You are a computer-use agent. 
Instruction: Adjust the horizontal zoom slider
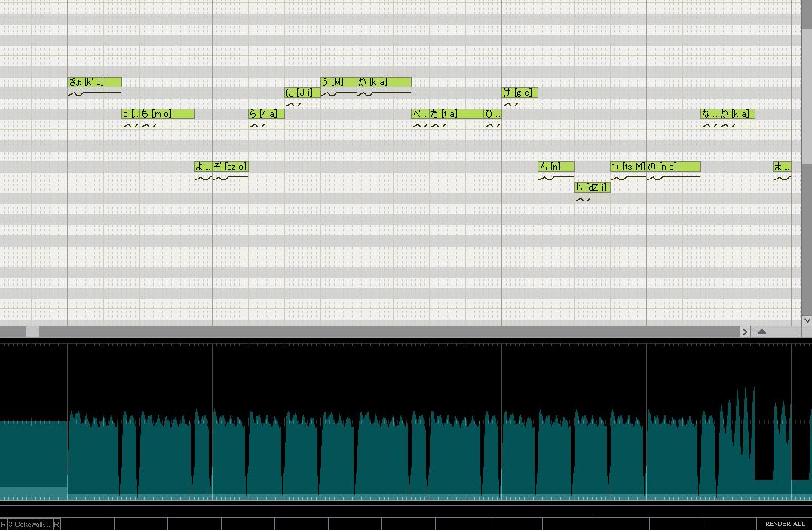[761, 332]
